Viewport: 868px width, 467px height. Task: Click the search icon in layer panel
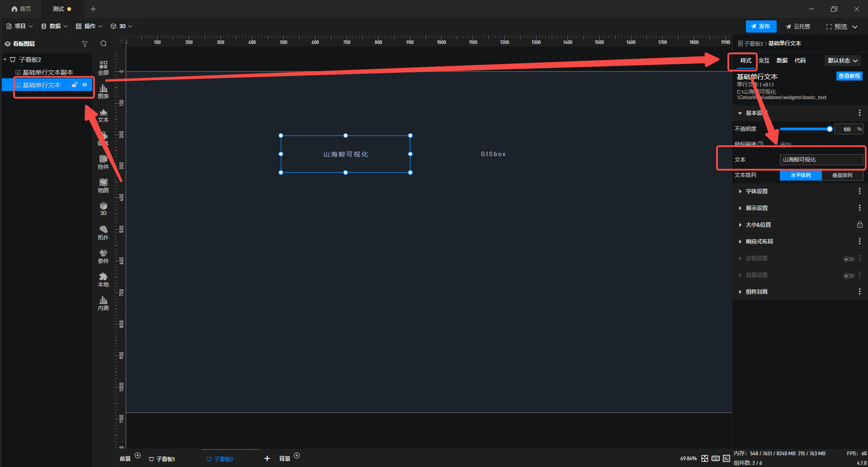click(104, 44)
